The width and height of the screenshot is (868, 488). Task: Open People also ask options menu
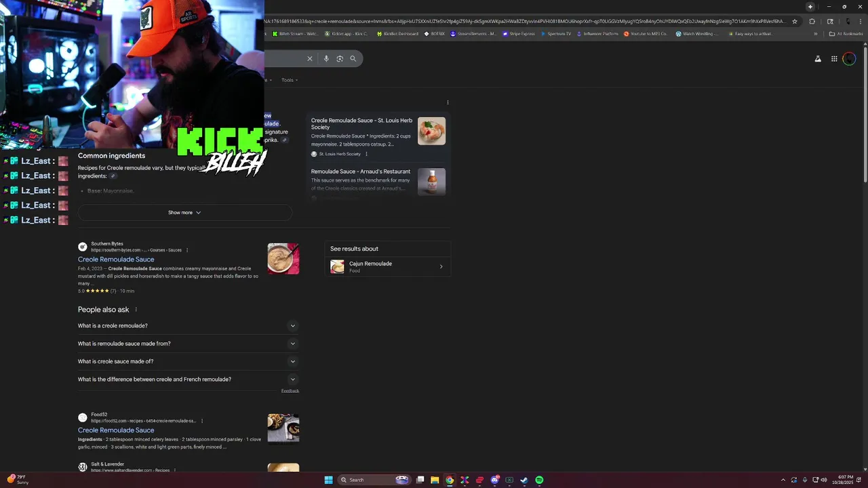(x=136, y=310)
